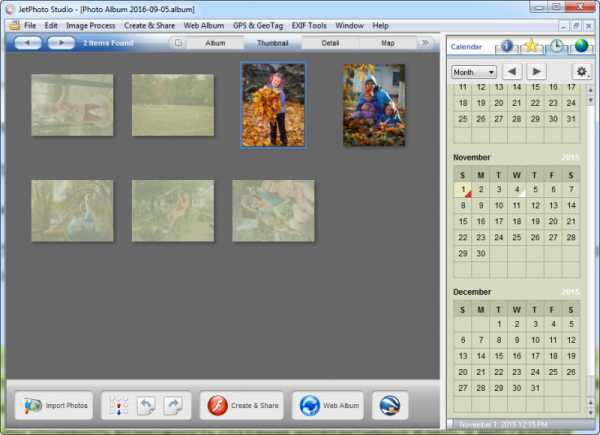This screenshot has width=600, height=435.
Task: Click the November month heading
Action: pos(471,157)
